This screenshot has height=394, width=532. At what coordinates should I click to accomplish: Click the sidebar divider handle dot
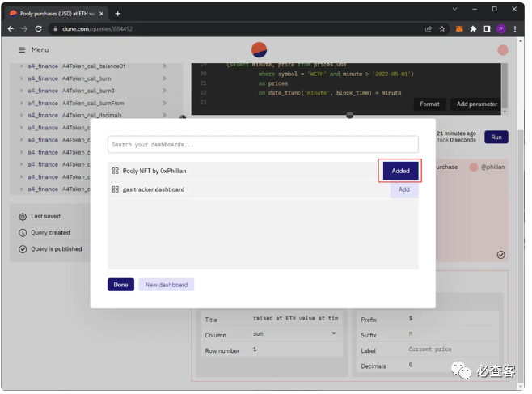(183, 117)
